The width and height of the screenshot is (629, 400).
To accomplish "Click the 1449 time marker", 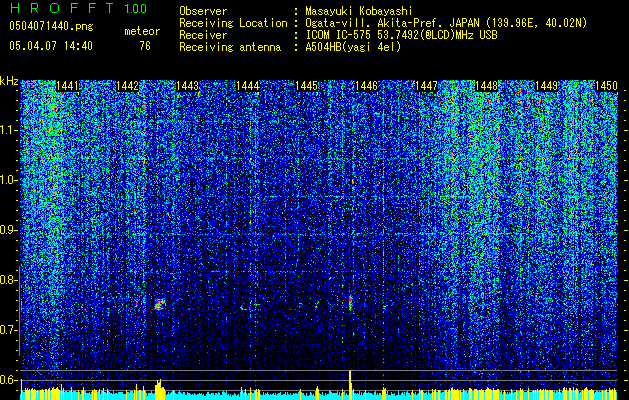I will coord(546,86).
